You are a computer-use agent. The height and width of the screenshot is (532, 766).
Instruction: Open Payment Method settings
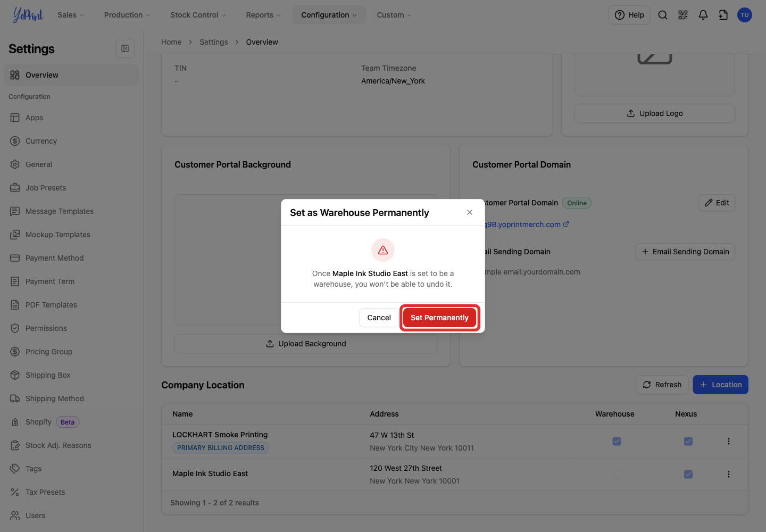tap(72, 258)
